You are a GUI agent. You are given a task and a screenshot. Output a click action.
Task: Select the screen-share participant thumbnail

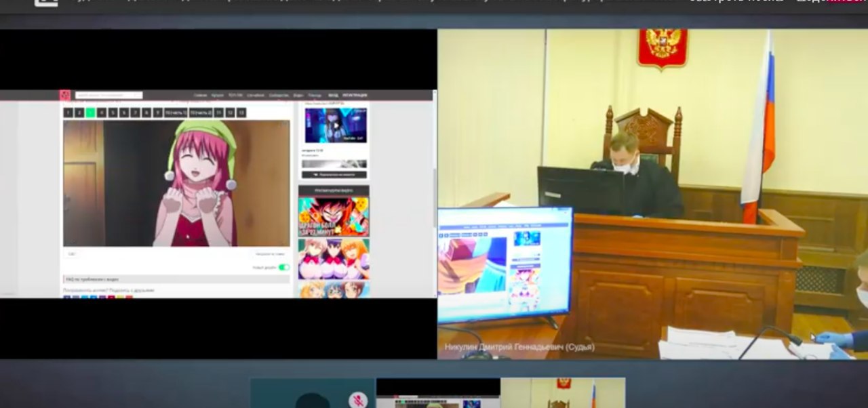pos(438,393)
